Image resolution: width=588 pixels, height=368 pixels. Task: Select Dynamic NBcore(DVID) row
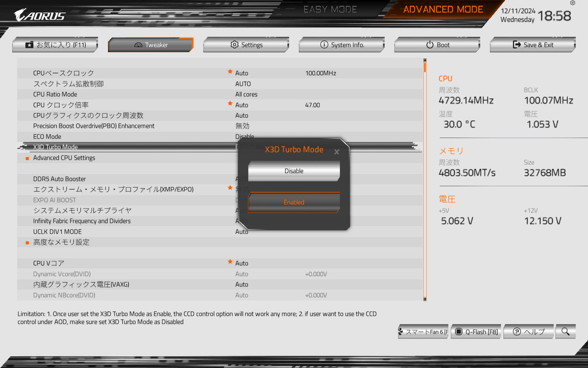[220, 295]
